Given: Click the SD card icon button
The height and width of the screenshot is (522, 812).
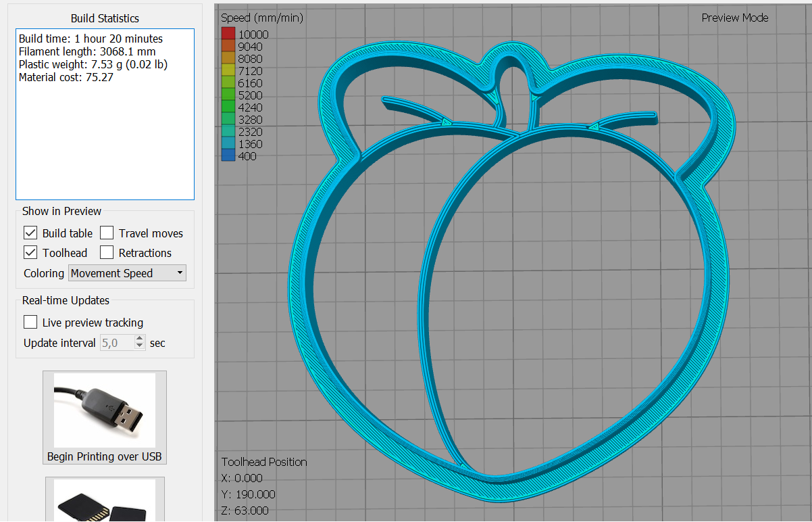Looking at the screenshot, I should click(x=104, y=500).
